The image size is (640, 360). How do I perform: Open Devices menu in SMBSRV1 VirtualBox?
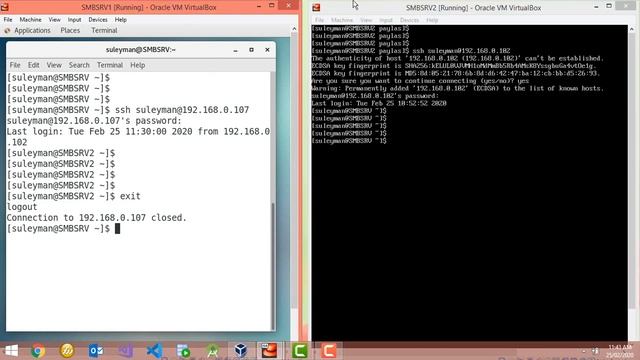point(98,20)
